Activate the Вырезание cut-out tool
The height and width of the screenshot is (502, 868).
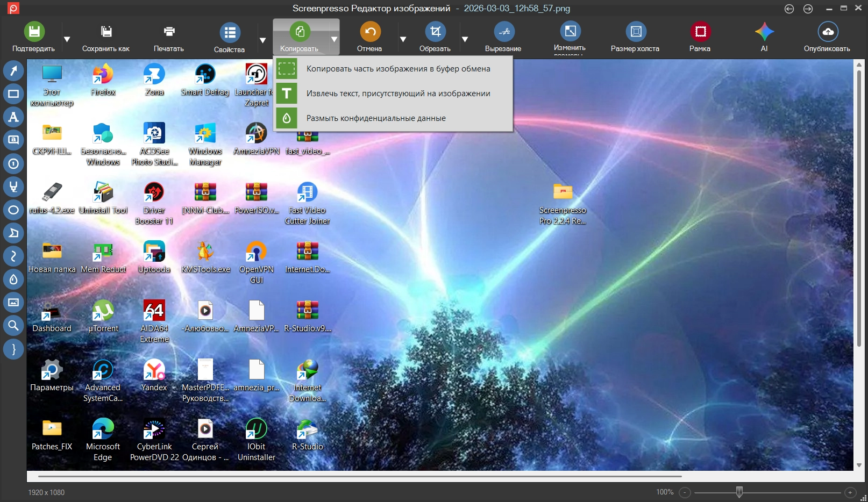[x=503, y=37]
